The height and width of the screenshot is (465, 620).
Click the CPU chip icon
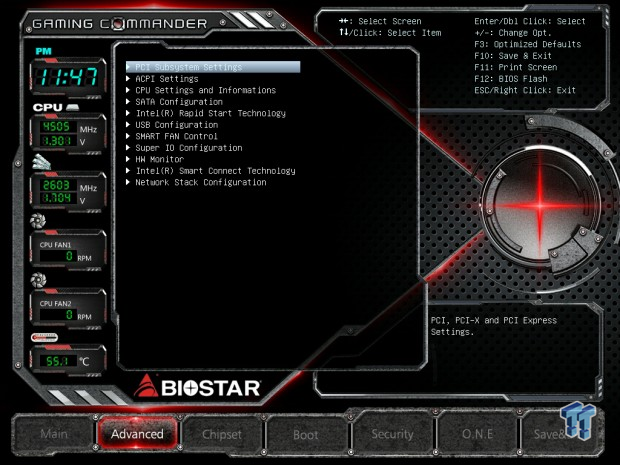point(72,107)
